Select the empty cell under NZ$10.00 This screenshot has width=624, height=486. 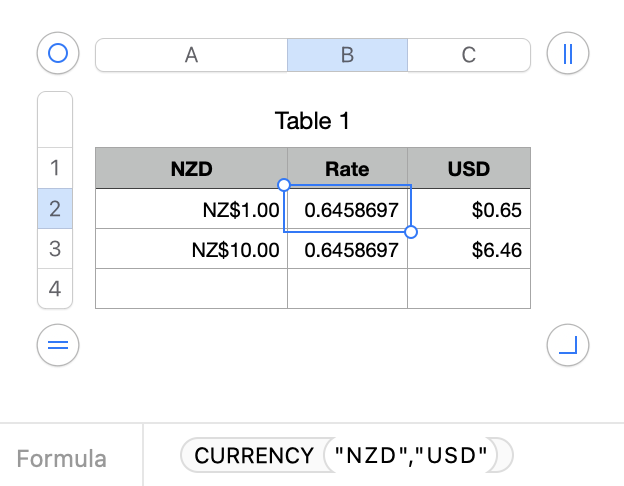pyautogui.click(x=192, y=289)
